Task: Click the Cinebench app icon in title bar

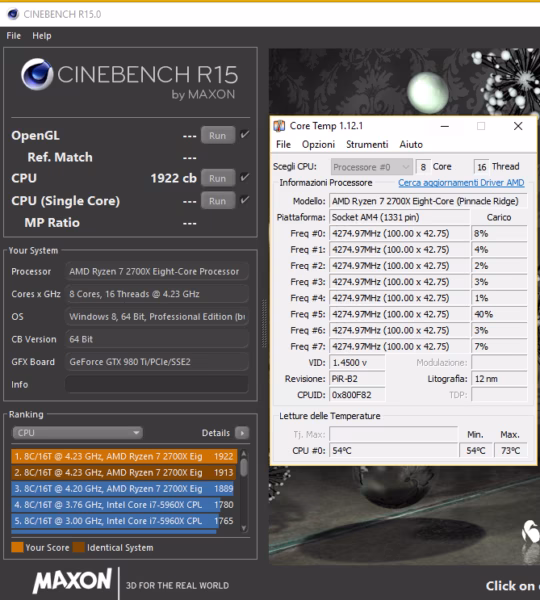Action: coord(13,14)
